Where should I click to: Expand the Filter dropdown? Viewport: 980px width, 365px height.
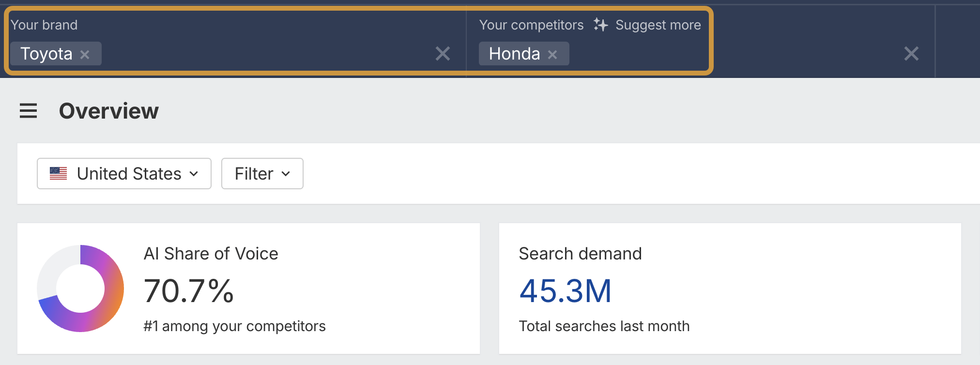point(262,173)
